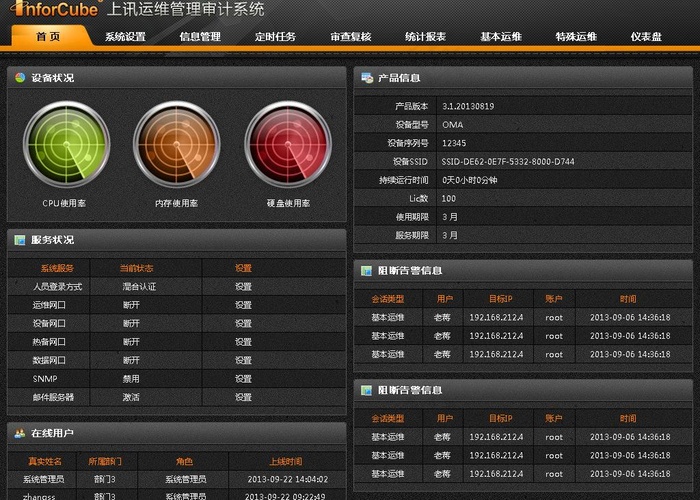Click the 在线用户 panel icon
700x500 pixels.
click(x=20, y=433)
